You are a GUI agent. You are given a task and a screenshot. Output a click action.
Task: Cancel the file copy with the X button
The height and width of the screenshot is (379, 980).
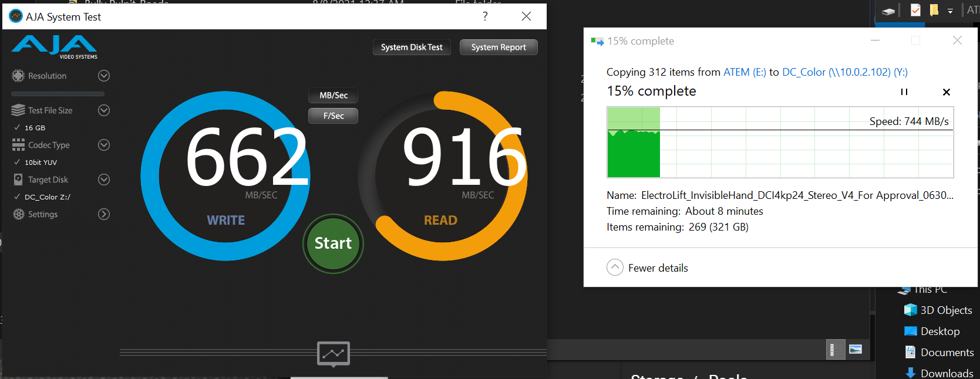click(947, 92)
